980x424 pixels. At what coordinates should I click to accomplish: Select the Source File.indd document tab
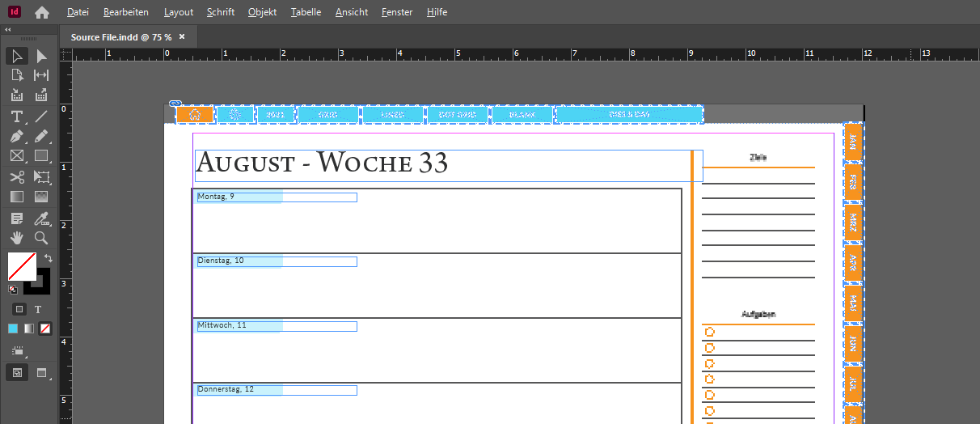121,37
